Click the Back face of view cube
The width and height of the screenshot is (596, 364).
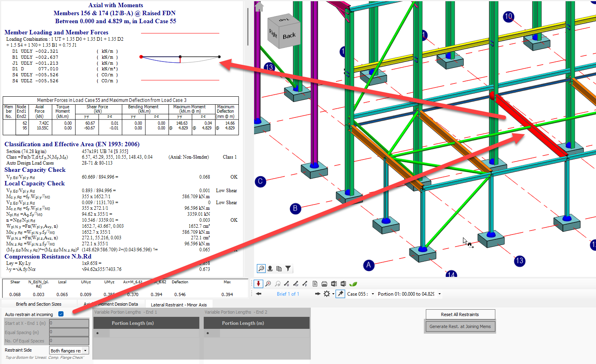[289, 36]
